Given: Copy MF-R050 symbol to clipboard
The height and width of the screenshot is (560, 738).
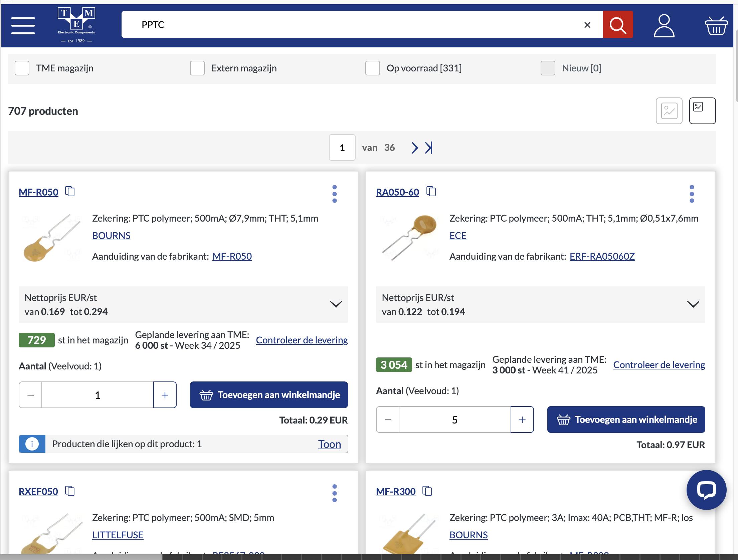Looking at the screenshot, I should (70, 192).
